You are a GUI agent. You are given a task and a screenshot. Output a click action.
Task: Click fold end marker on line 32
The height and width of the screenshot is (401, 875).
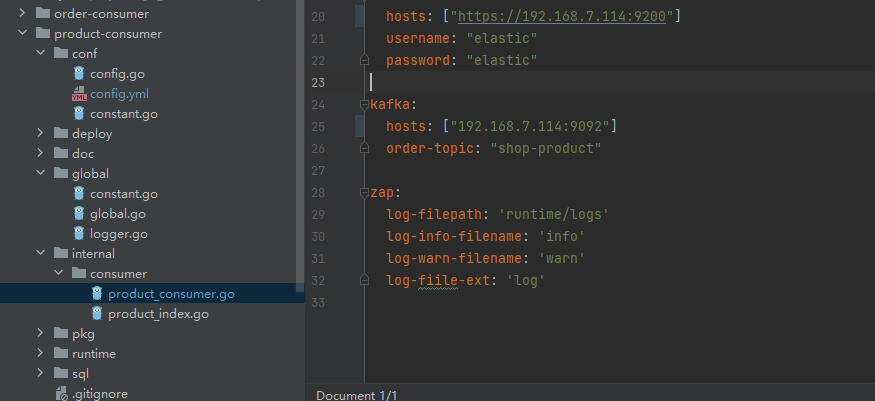(x=364, y=281)
